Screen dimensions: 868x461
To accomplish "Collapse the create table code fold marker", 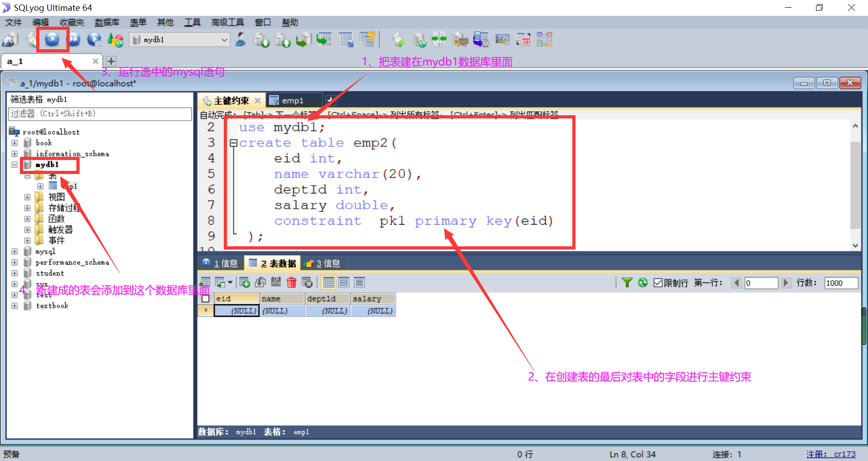I will coord(233,143).
